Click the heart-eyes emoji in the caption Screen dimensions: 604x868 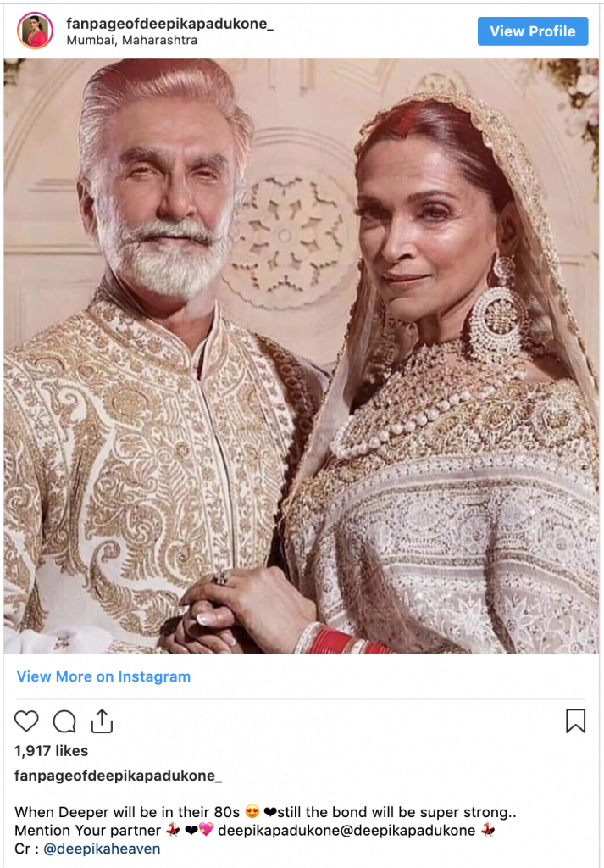(252, 812)
